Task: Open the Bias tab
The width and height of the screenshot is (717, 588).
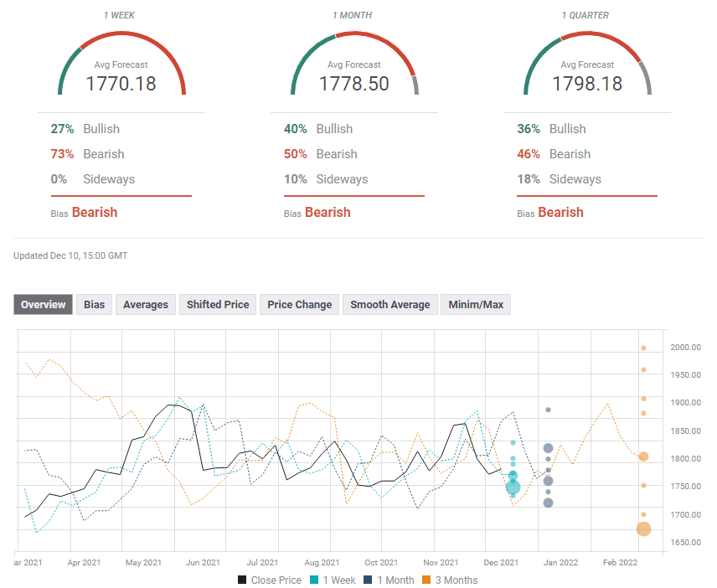Action: pyautogui.click(x=95, y=305)
